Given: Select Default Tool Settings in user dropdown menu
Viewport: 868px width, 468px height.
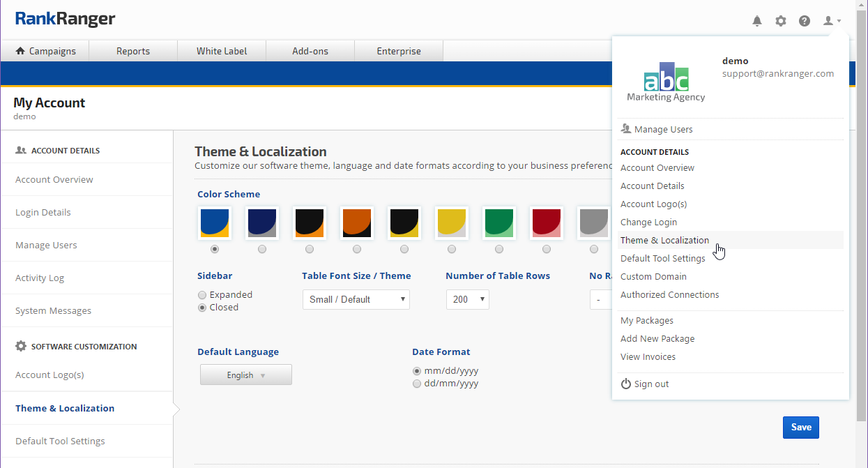Looking at the screenshot, I should [663, 258].
